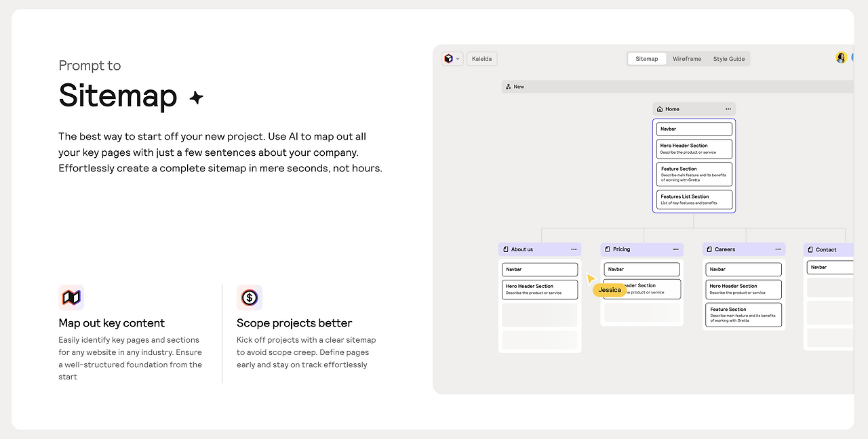The height and width of the screenshot is (439, 868).
Task: Open the Careers more options menu
Action: click(778, 249)
